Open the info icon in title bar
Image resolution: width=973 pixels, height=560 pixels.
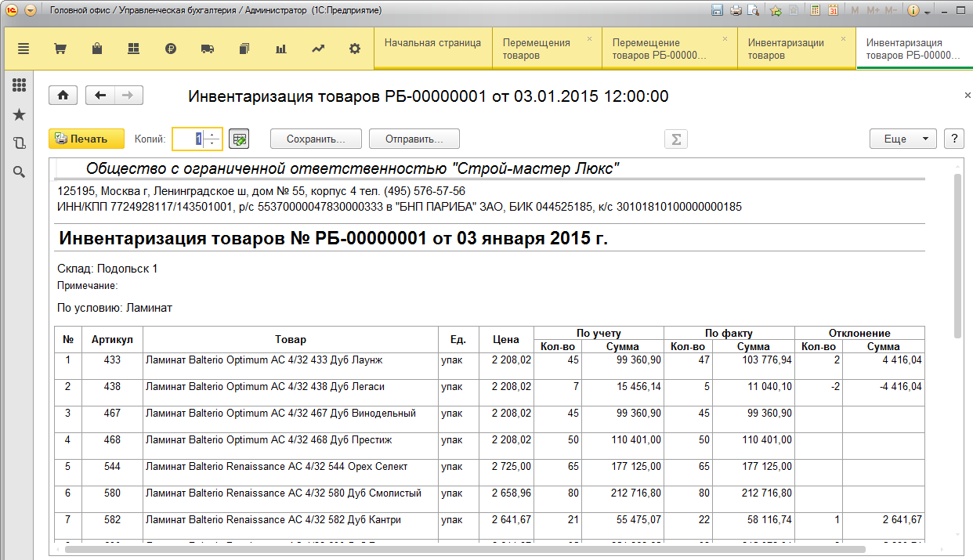[913, 10]
